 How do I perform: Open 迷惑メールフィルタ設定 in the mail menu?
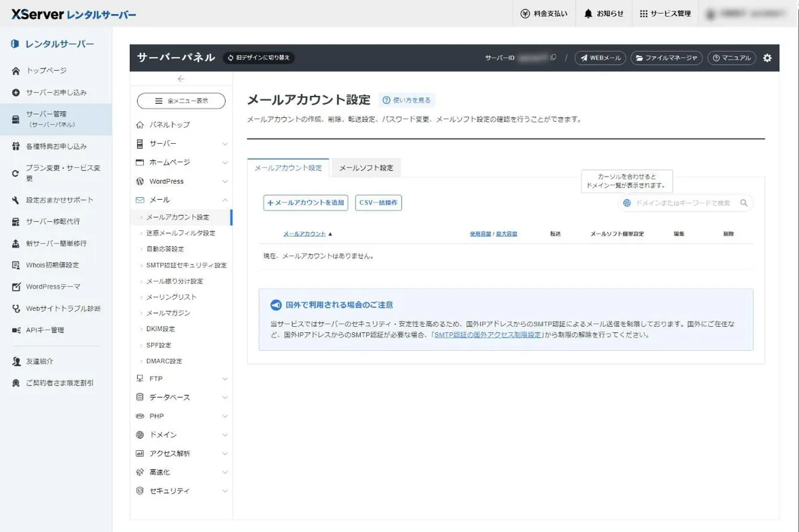[180, 233]
